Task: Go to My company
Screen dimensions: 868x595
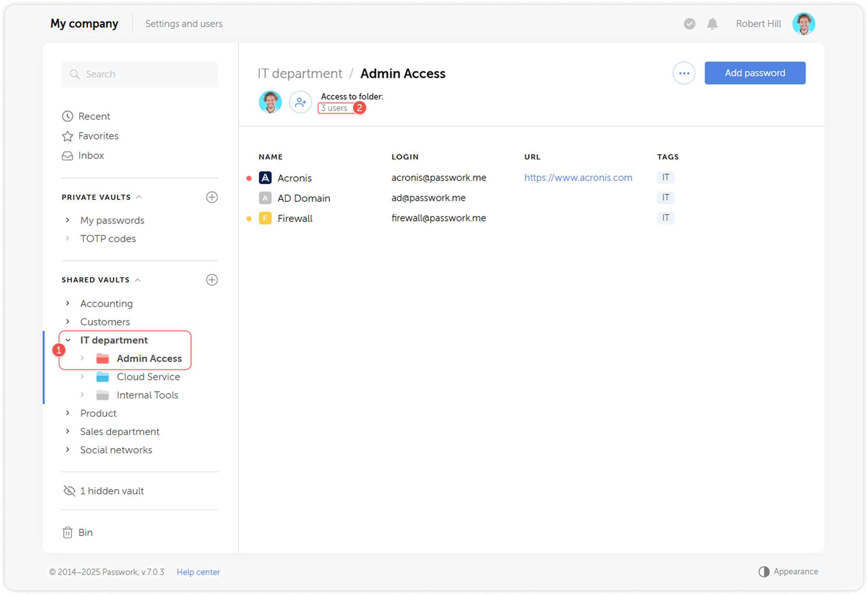Action: click(x=84, y=23)
